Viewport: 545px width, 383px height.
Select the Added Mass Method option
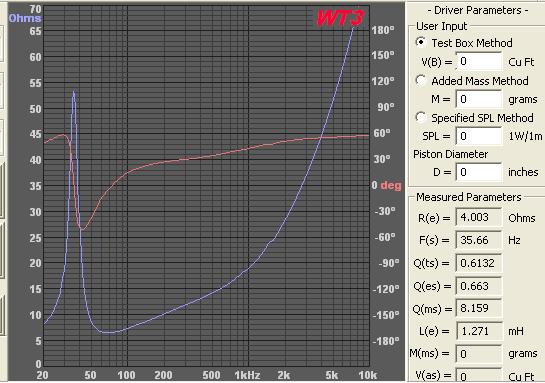pyautogui.click(x=421, y=81)
